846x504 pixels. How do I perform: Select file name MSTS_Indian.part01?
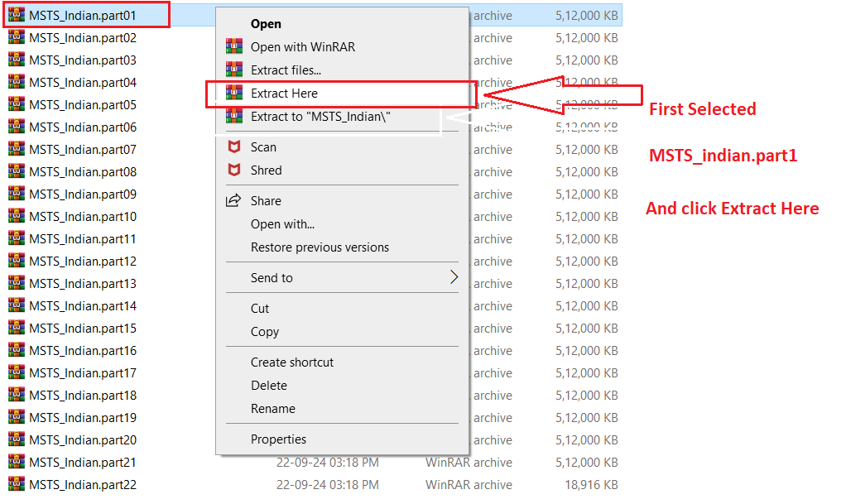tap(83, 16)
